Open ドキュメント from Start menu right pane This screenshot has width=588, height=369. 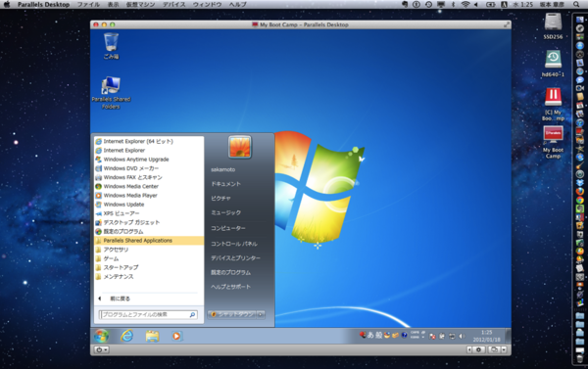click(225, 184)
